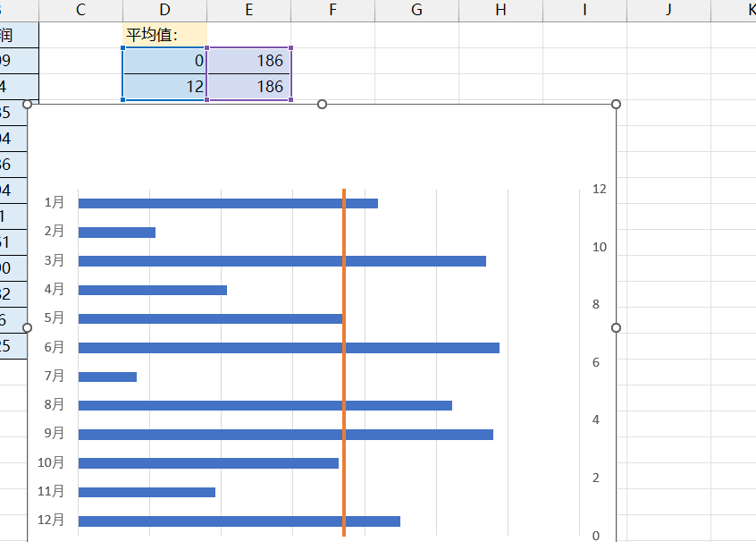The image size is (756, 542).
Task: Select column C header
Action: coord(80,10)
